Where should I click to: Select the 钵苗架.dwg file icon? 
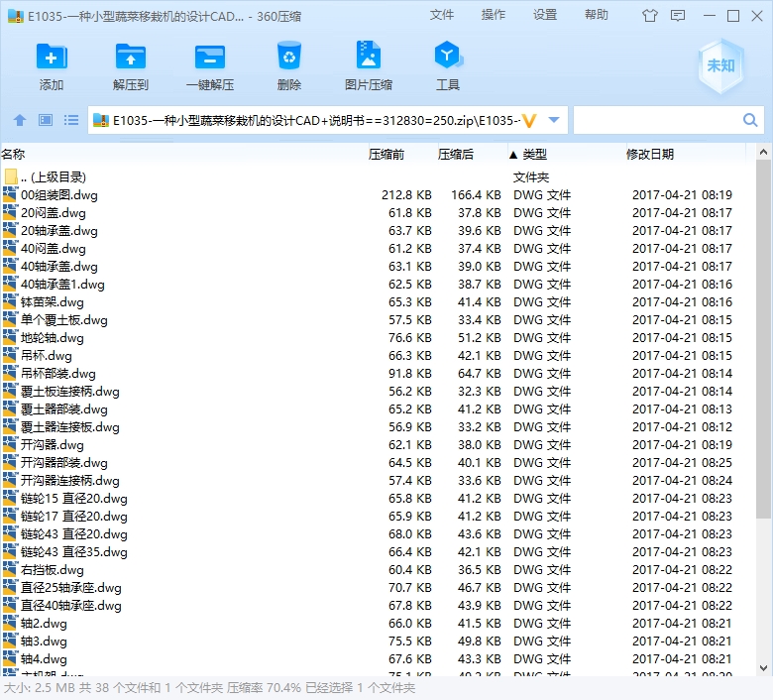[x=10, y=301]
